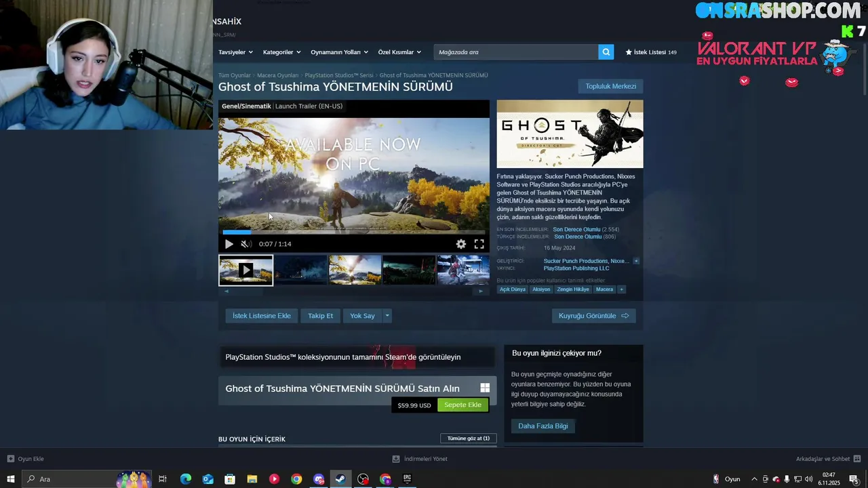
Task: Enter fullscreen mode for trailer
Action: click(x=479, y=244)
